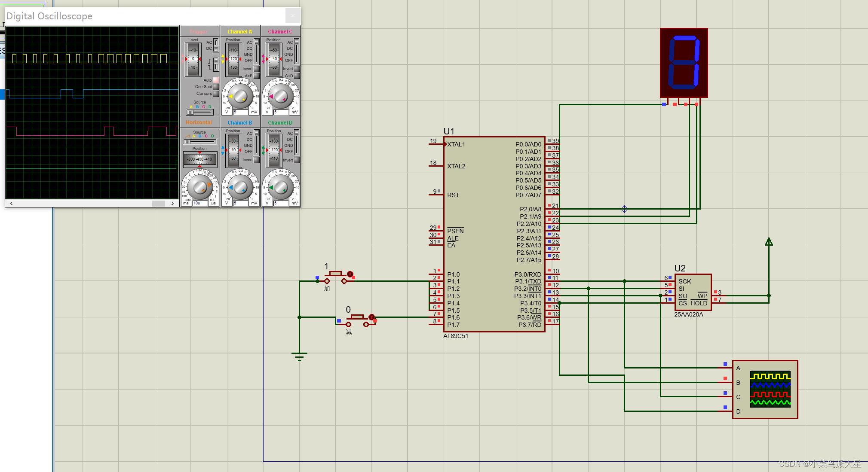
Task: Click the Channel C voltage knob
Action: point(280,96)
